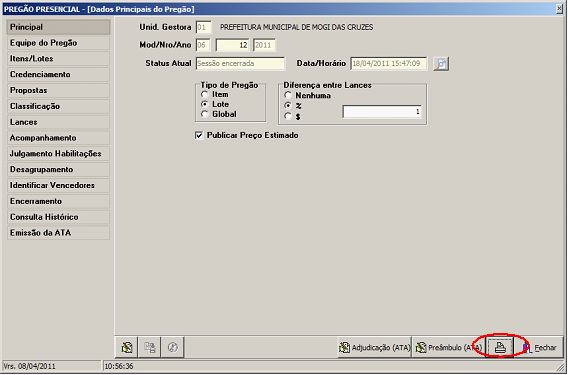This screenshot has height=375, width=568.
Task: Open the Itens/Lotes tab
Action: [58, 59]
